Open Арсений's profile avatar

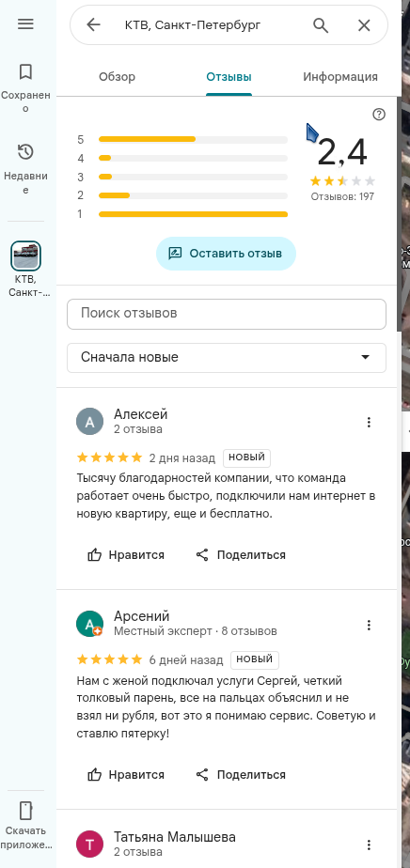(x=89, y=624)
